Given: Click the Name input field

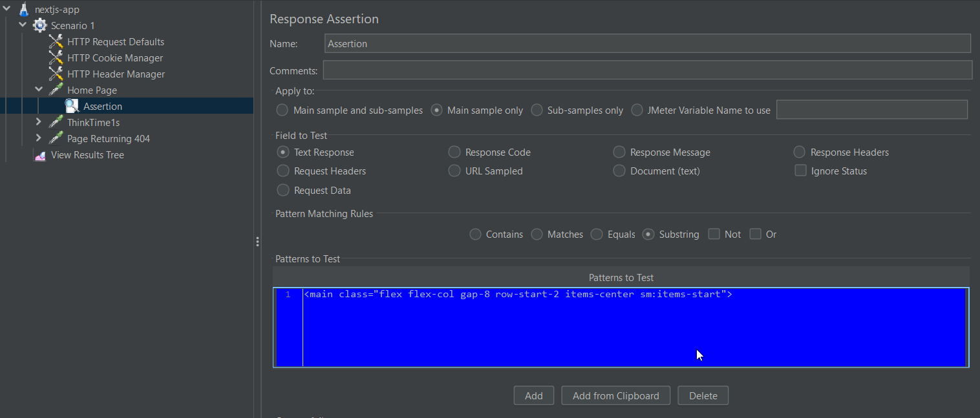Looking at the screenshot, I should pyautogui.click(x=648, y=44).
